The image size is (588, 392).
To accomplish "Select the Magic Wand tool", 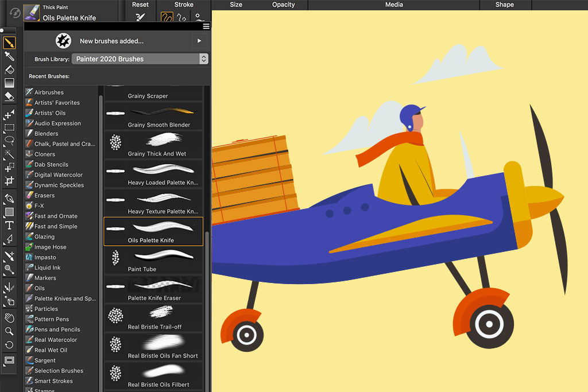I will coord(9,154).
